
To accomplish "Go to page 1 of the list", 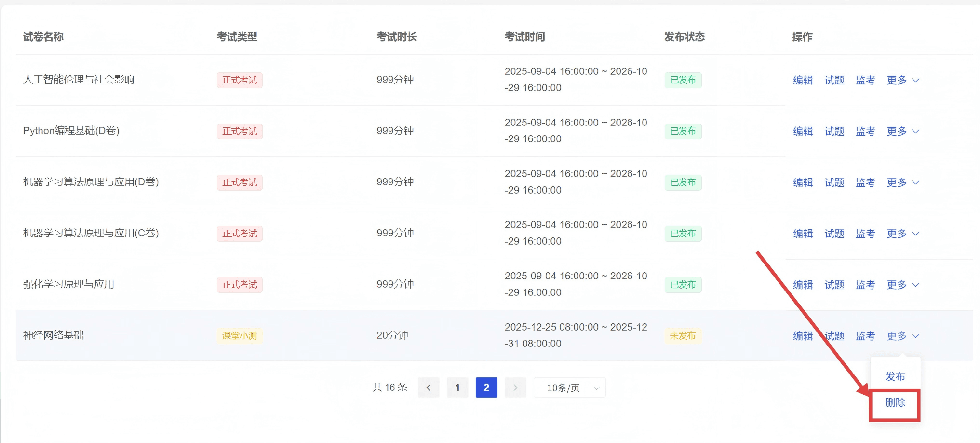I will (x=457, y=388).
